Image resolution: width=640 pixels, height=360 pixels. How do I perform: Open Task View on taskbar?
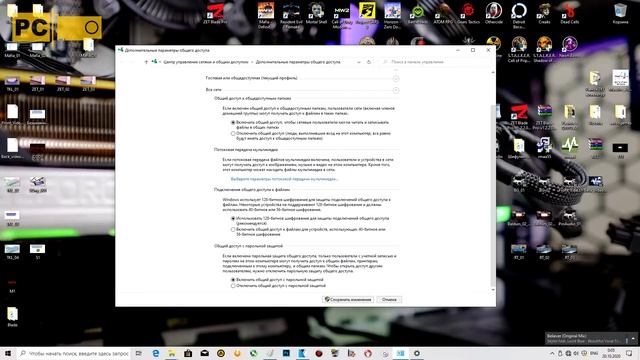[x=139, y=353]
